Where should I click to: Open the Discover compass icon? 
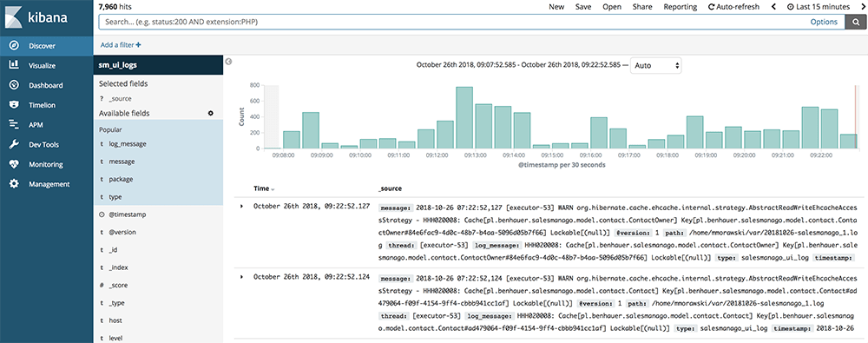[x=15, y=46]
